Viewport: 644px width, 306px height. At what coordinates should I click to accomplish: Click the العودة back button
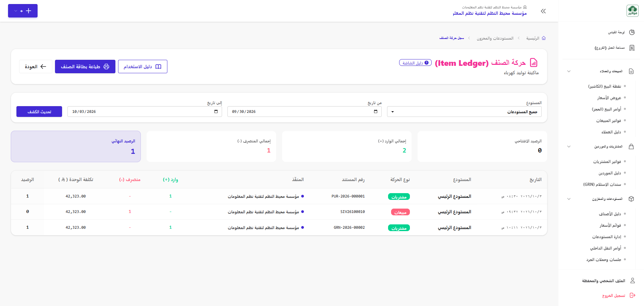click(x=36, y=67)
